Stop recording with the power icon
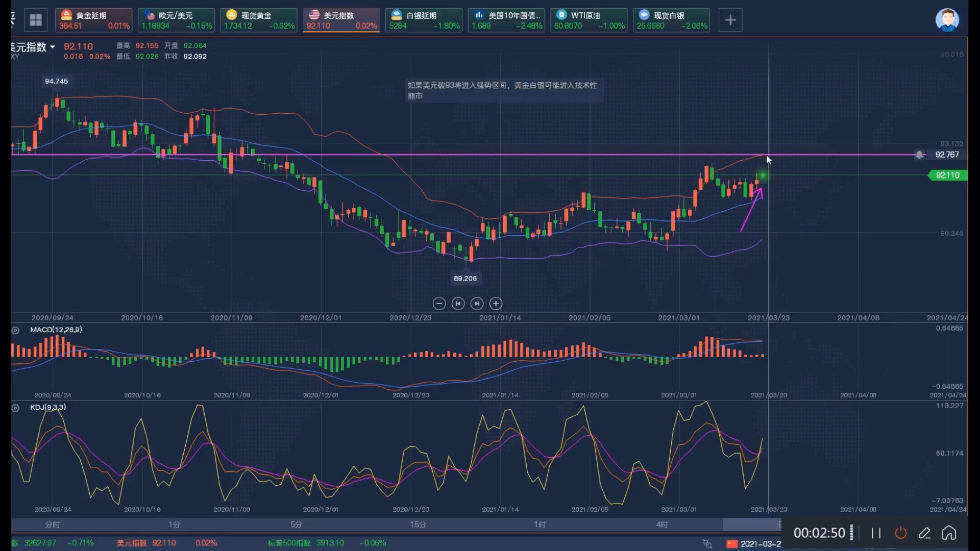The width and height of the screenshot is (980, 551). 901,533
